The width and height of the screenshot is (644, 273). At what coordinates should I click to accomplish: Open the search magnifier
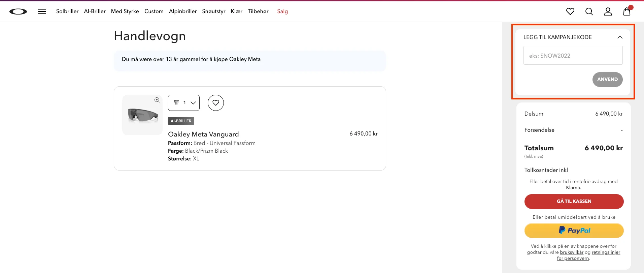click(x=589, y=11)
